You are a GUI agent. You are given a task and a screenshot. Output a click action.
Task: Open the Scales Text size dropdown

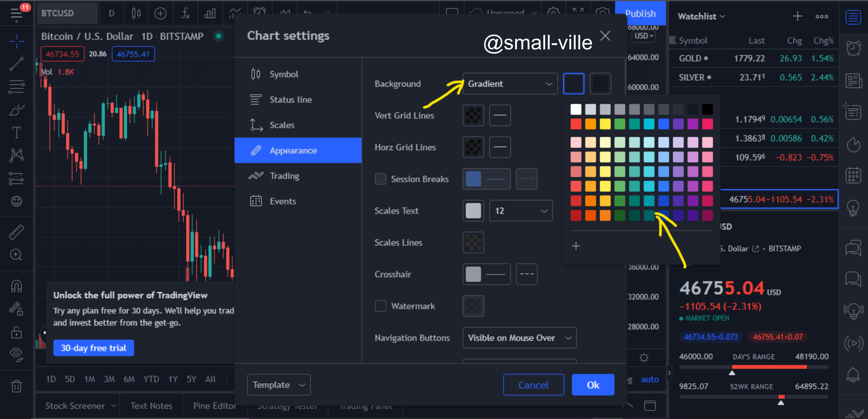(x=521, y=211)
